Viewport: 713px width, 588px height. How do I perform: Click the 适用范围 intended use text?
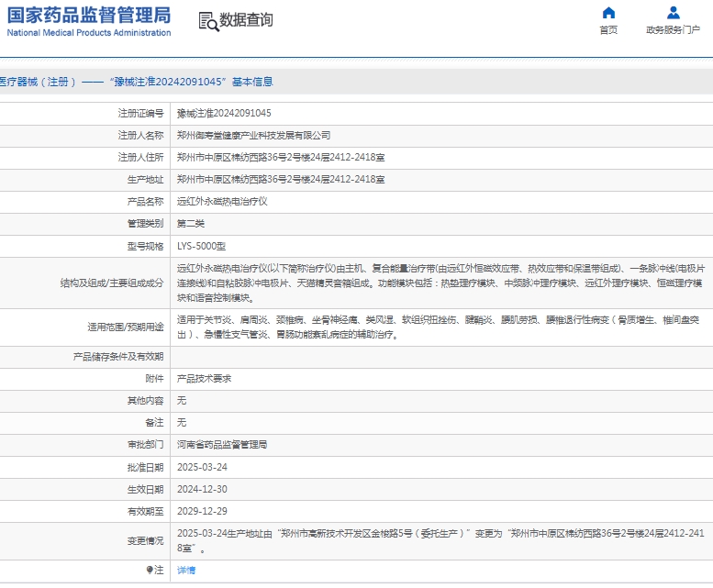pyautogui.click(x=438, y=327)
